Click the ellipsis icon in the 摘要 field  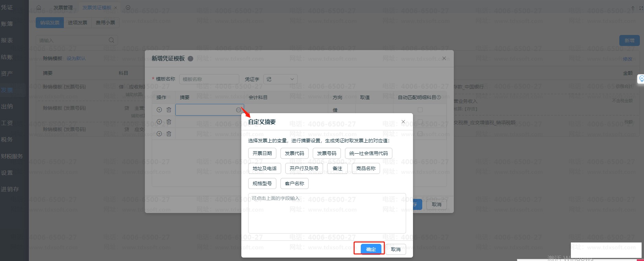(x=238, y=110)
